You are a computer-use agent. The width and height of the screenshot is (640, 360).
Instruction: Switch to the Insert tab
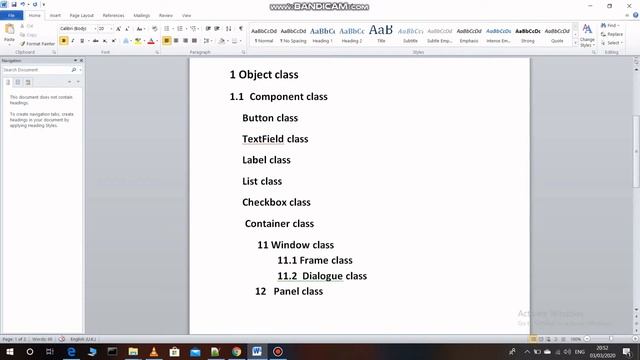click(55, 16)
